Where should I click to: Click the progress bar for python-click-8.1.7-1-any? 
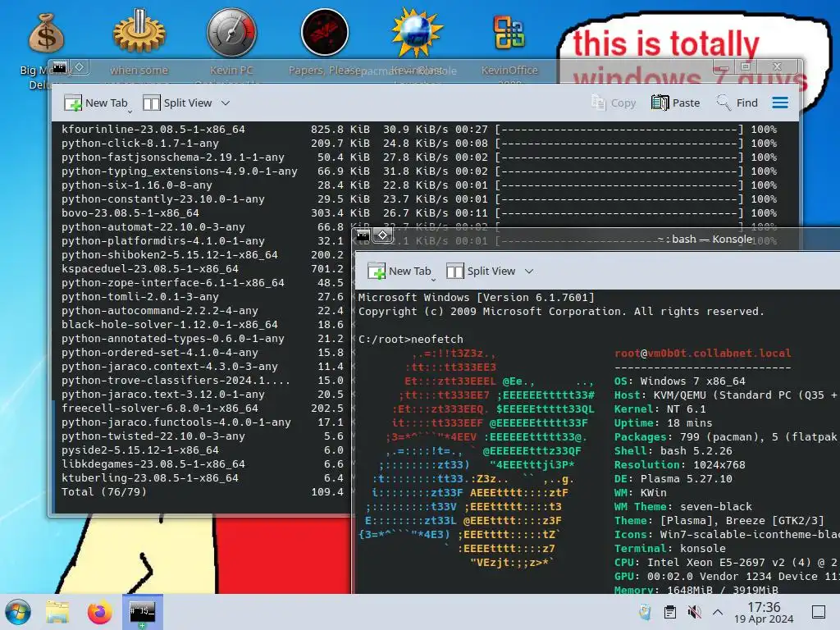(619, 143)
